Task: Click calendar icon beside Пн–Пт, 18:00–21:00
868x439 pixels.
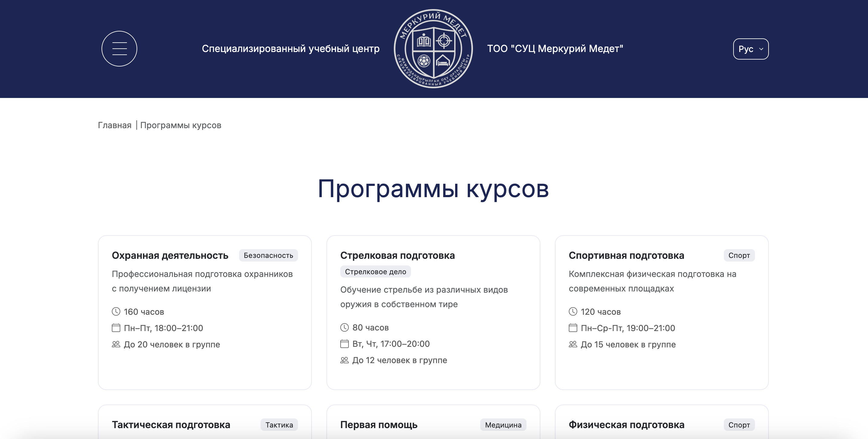Action: [116, 328]
